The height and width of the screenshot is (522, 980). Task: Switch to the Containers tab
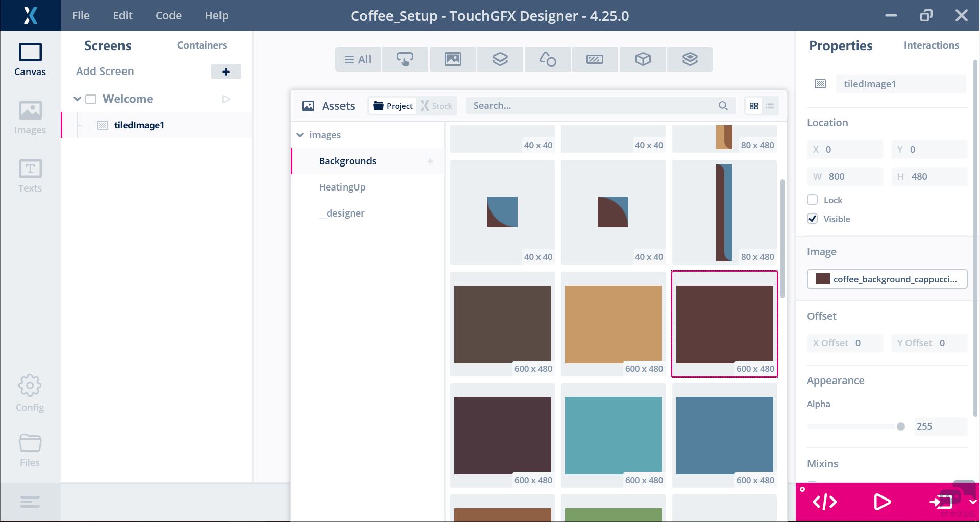(x=202, y=45)
